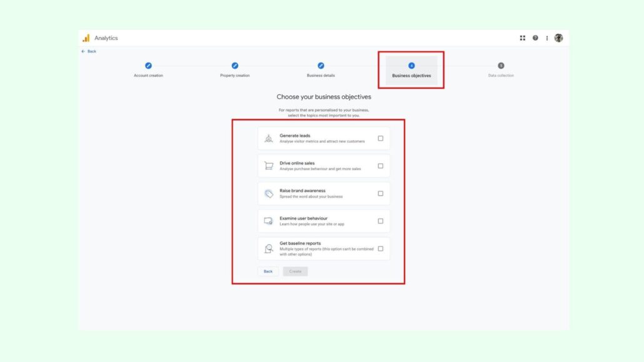This screenshot has height=362, width=644.
Task: Click the Property creation step pencil icon
Action: coord(235,66)
